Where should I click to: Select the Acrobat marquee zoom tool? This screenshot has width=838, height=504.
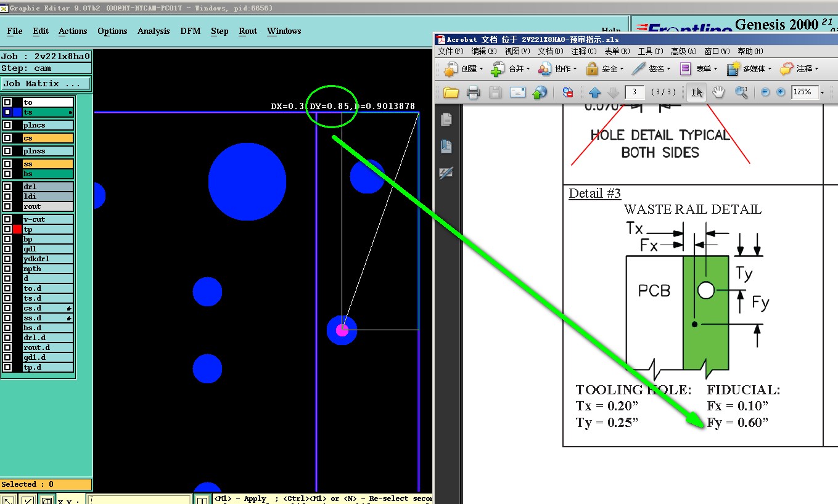tap(741, 92)
